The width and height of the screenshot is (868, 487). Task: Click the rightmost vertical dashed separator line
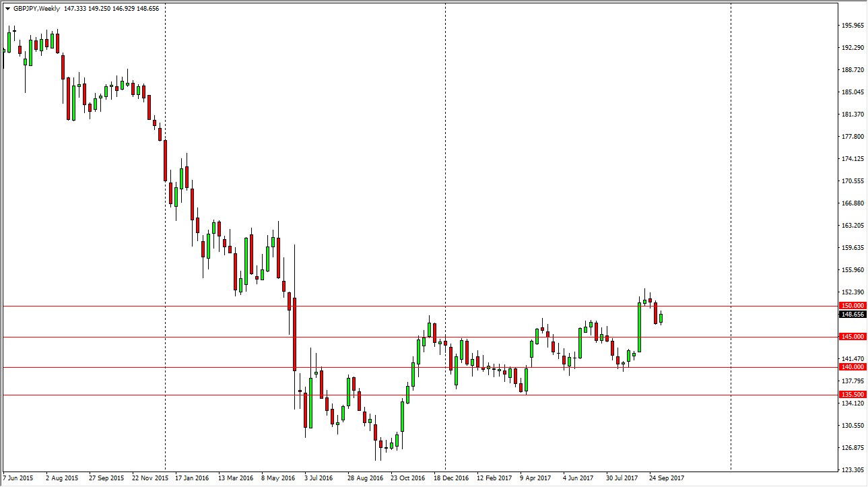[x=729, y=236]
